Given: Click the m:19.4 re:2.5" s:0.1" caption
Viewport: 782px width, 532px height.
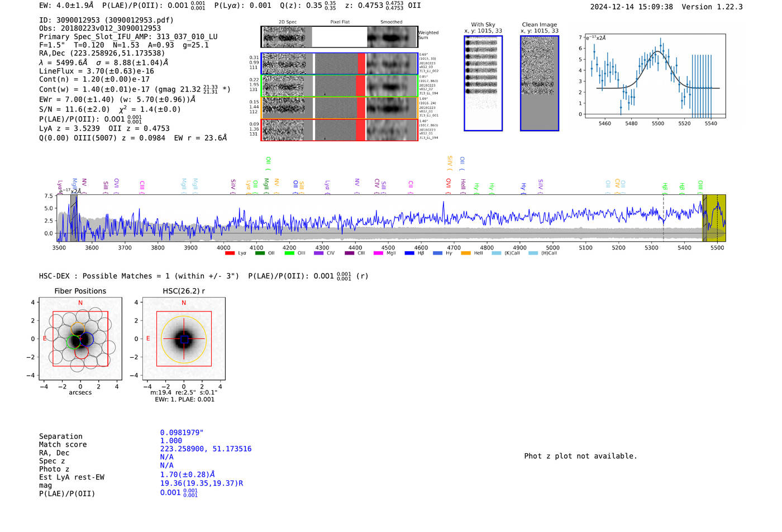Looking at the screenshot, I should point(184,392).
